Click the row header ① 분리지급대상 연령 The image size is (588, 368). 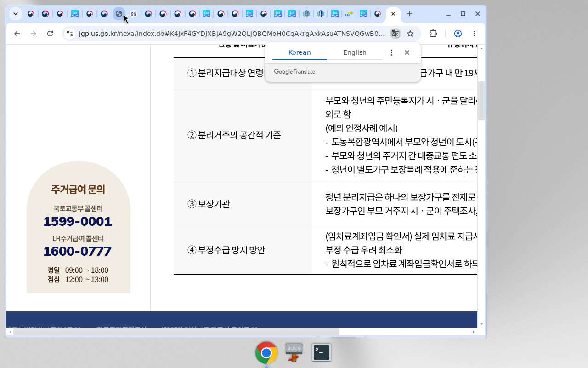pos(225,73)
